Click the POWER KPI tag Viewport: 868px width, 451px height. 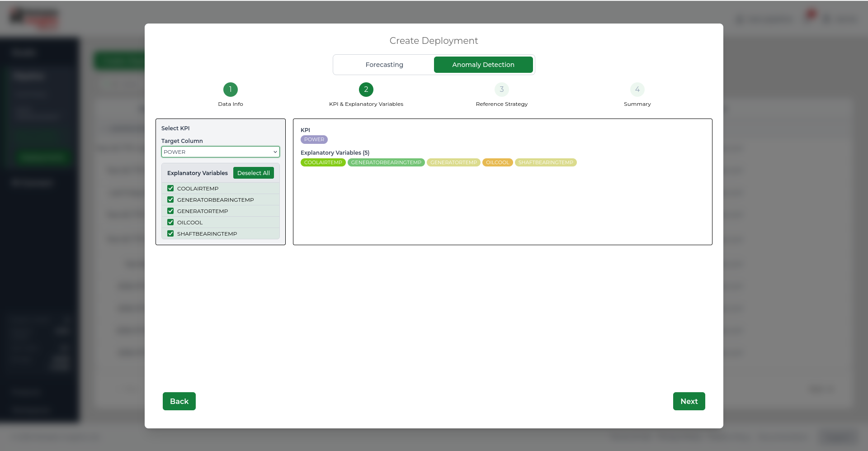coord(314,139)
